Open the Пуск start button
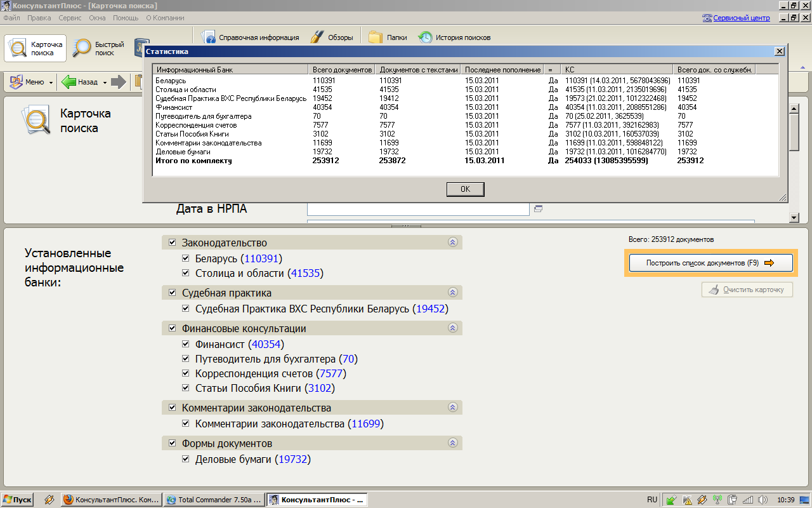812x508 pixels. point(17,500)
